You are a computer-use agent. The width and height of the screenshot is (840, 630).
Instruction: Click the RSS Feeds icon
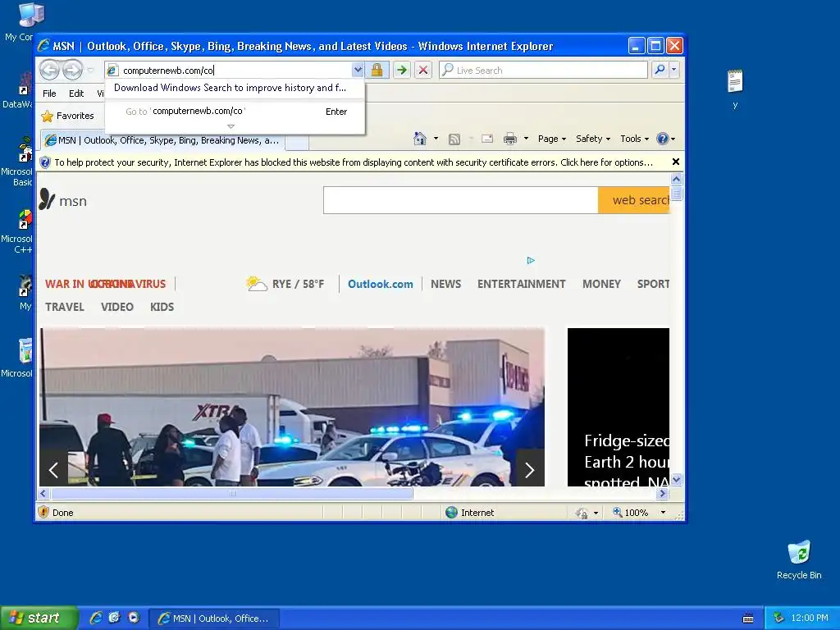click(454, 139)
